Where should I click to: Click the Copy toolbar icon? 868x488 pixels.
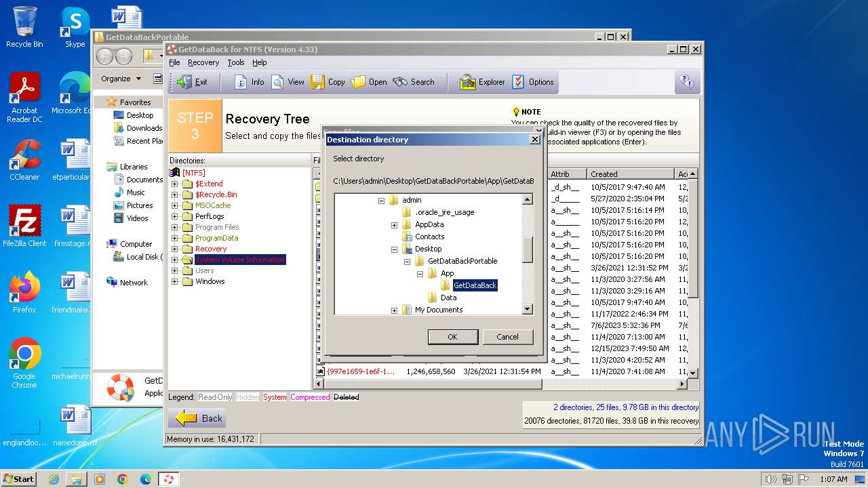tap(328, 82)
